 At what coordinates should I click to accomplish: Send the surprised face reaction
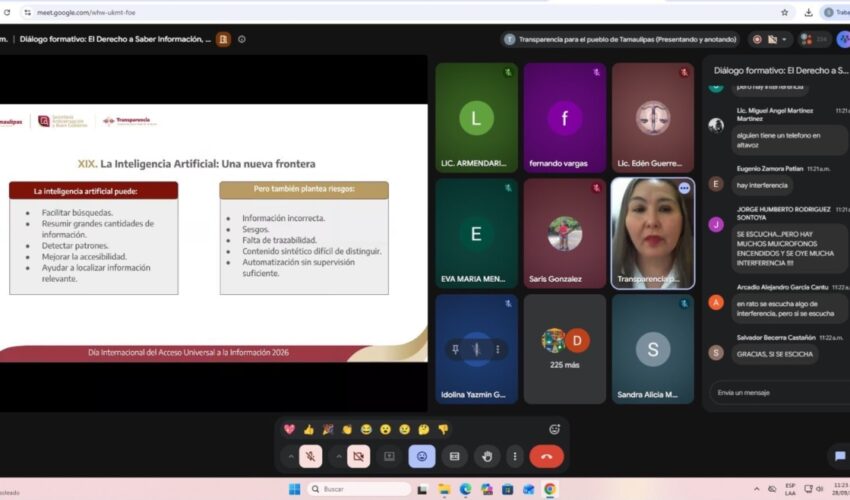tap(385, 430)
